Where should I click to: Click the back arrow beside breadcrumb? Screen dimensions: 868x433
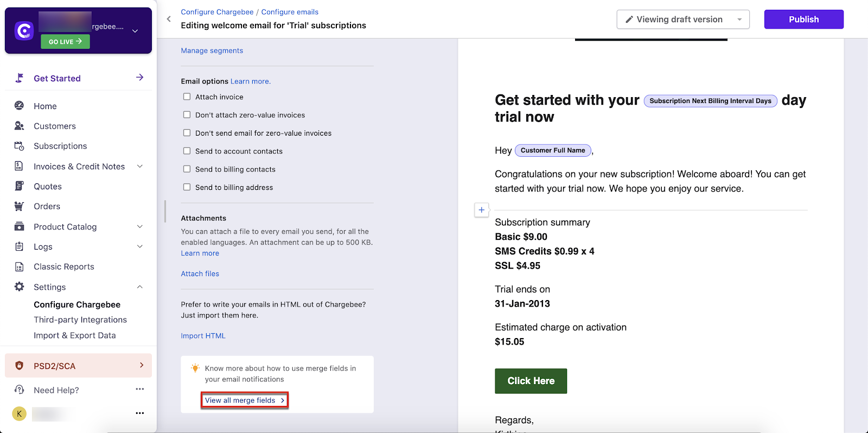(169, 19)
